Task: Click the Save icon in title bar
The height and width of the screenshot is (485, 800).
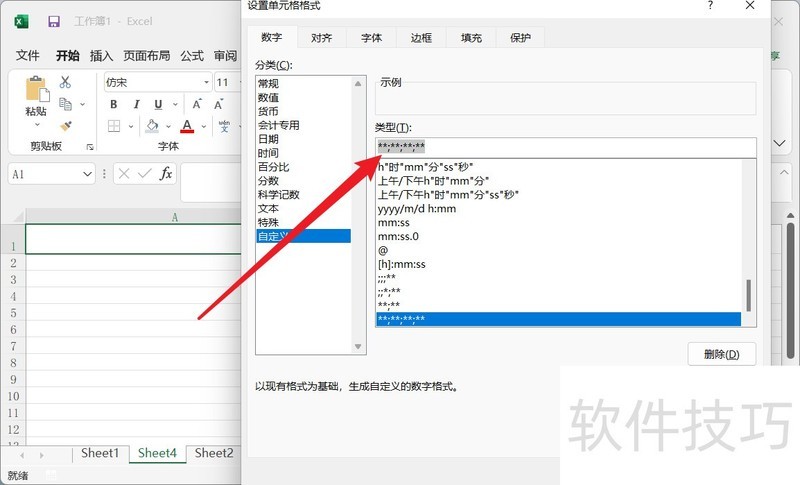Action: [54, 21]
